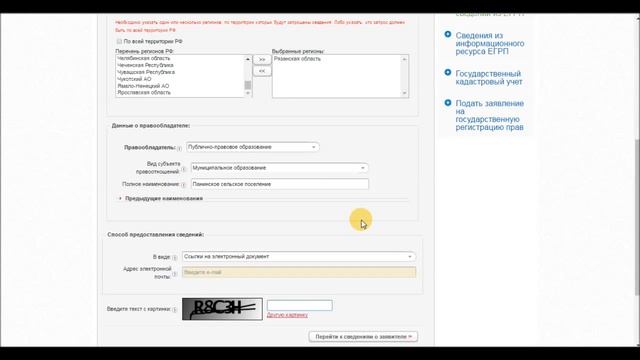Click the << remove region button
Screen dimensions: 640x360
click(262, 71)
